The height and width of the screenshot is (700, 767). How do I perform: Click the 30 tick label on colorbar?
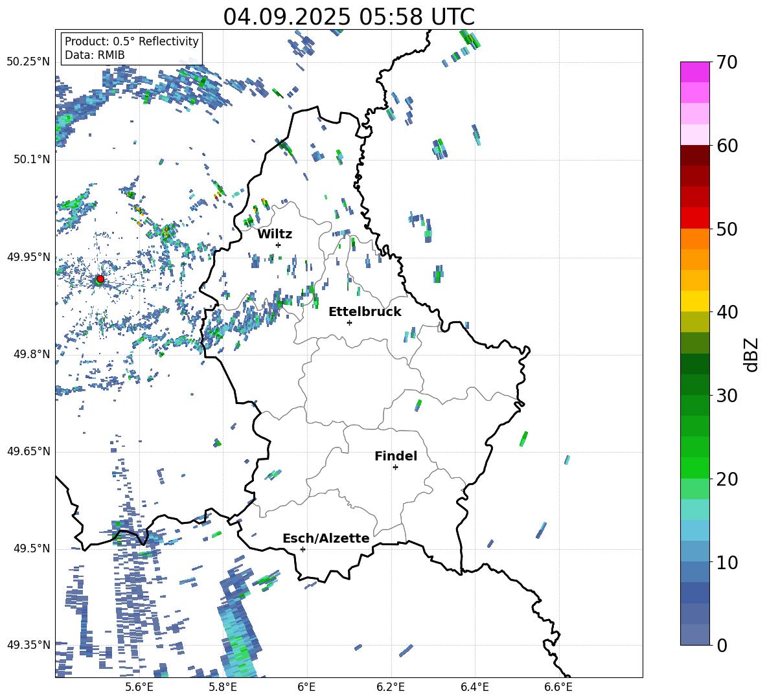(x=727, y=396)
